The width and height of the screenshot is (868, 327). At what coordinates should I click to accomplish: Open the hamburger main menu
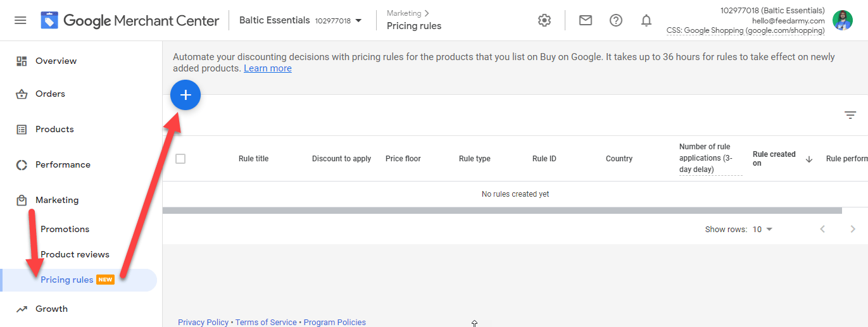coord(20,20)
